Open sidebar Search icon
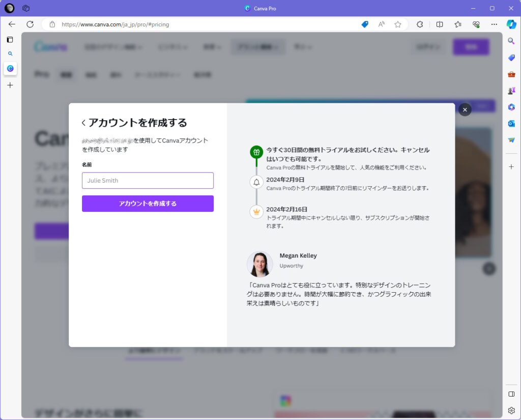 [x=511, y=41]
